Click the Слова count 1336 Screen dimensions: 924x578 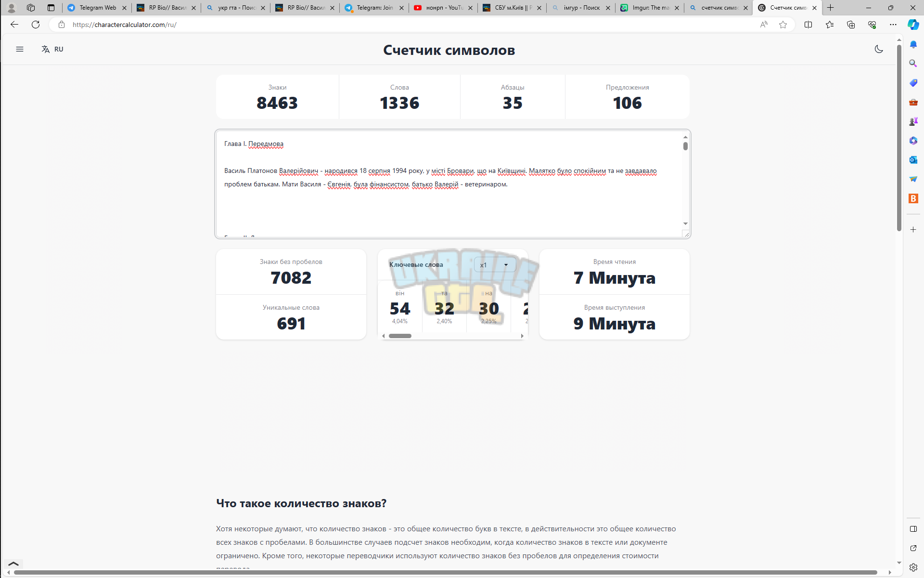tap(399, 103)
